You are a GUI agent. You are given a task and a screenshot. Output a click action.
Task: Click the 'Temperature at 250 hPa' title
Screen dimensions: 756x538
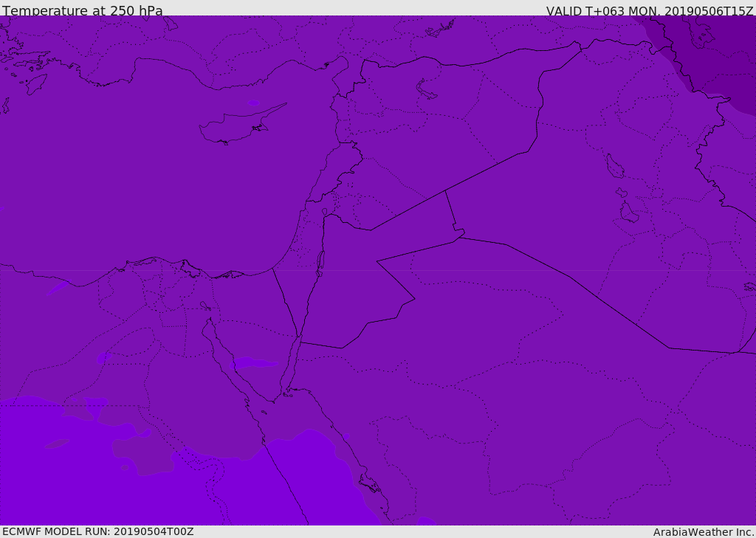(83, 10)
